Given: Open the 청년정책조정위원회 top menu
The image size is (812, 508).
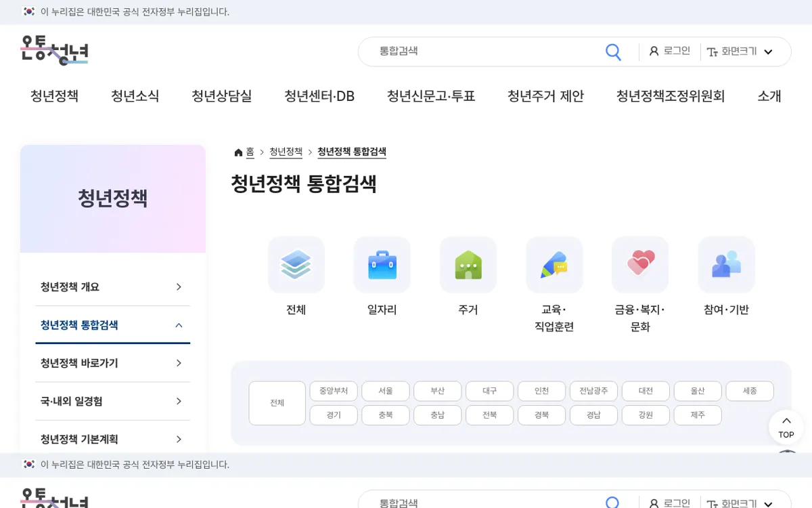Looking at the screenshot, I should (671, 96).
